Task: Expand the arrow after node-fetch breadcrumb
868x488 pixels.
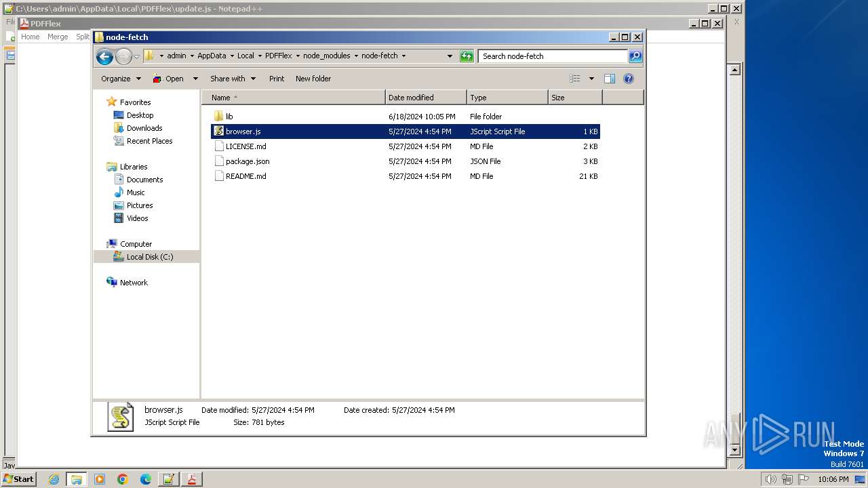Action: coord(404,56)
